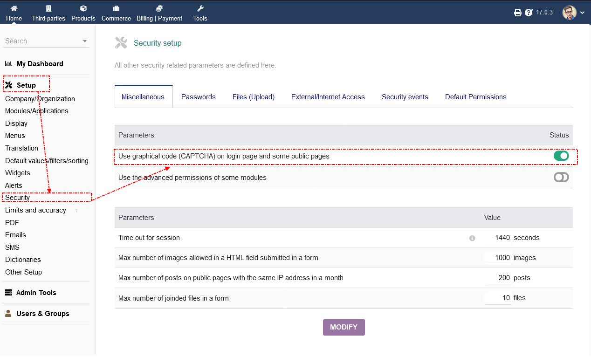Switch to the Security events tab
This screenshot has width=591, height=364.
(405, 97)
